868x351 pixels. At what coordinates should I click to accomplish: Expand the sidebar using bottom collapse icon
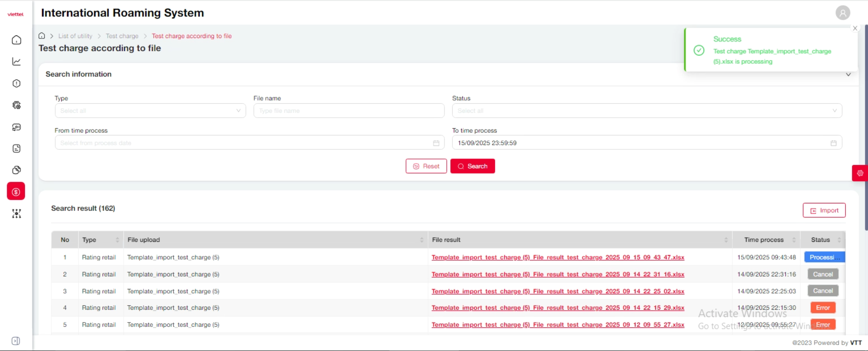click(x=16, y=341)
